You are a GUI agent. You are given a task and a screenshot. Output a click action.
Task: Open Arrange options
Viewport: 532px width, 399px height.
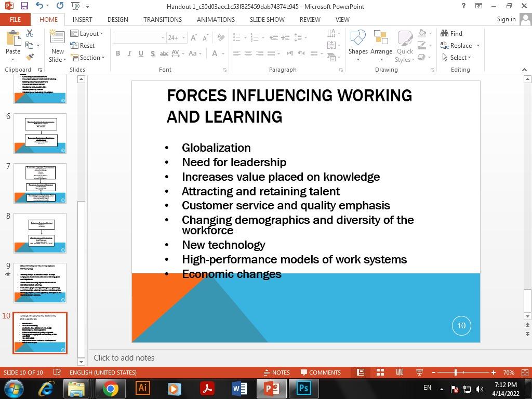pyautogui.click(x=381, y=46)
